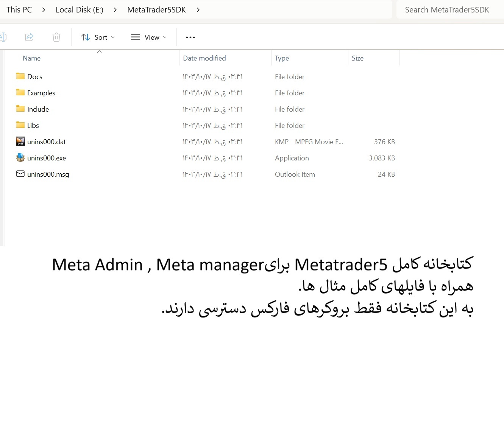504x423 pixels.
Task: Click the date modified of unins000.msg
Action: tap(213, 174)
